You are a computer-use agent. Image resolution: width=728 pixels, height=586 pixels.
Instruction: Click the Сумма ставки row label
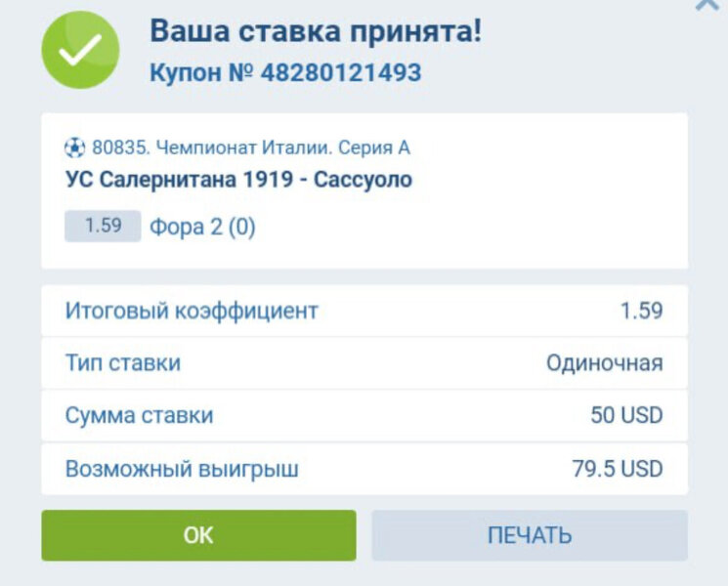click(x=139, y=416)
